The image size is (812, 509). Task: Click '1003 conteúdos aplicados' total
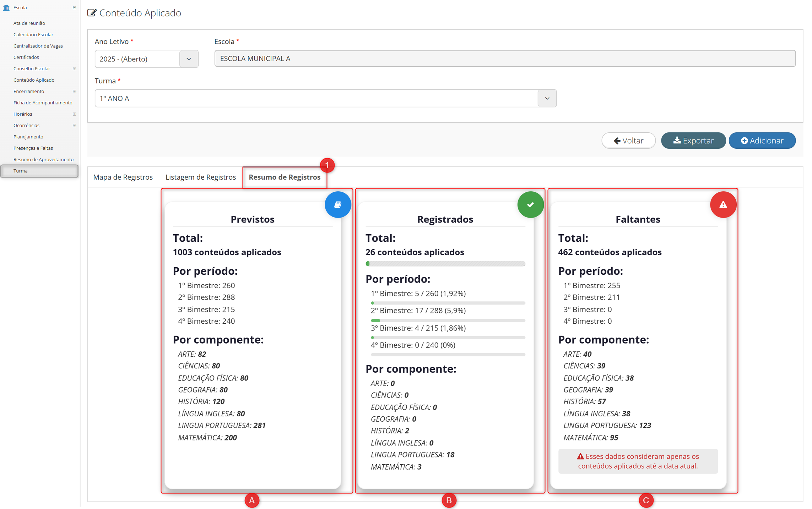click(227, 252)
